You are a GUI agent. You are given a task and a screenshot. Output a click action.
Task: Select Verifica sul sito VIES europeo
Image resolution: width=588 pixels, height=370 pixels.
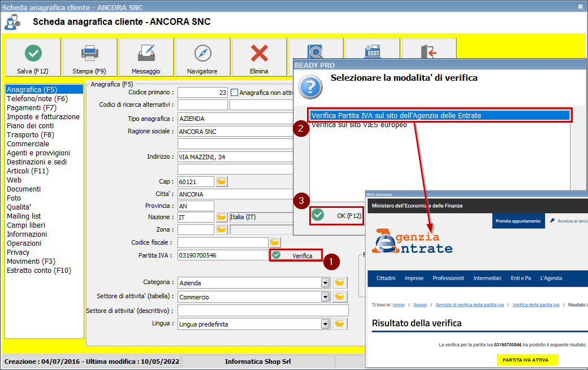[x=359, y=125]
